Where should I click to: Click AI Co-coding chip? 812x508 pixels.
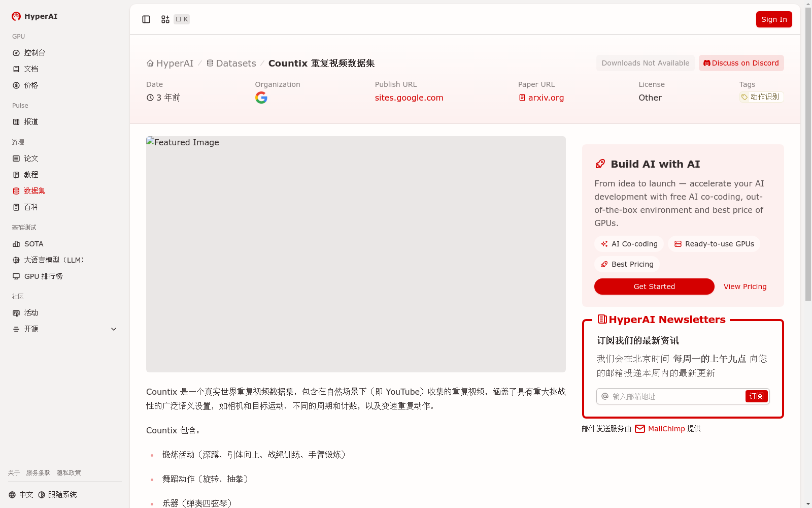(629, 244)
